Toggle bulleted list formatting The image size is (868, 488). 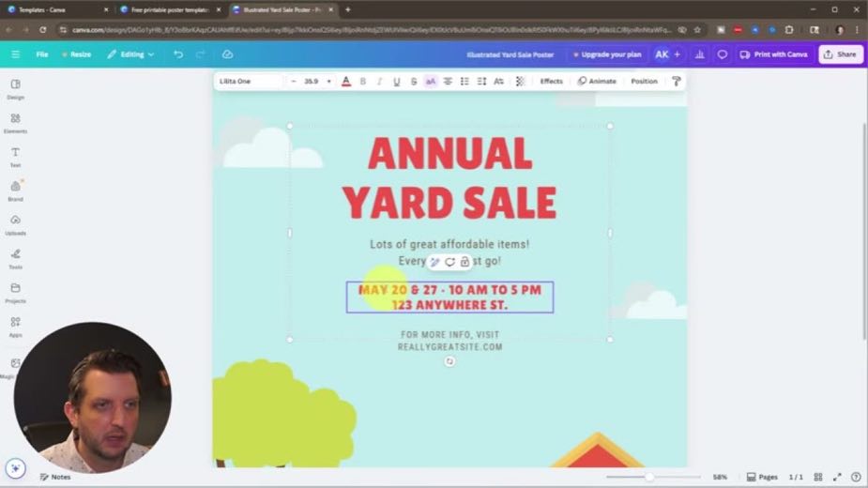click(464, 82)
